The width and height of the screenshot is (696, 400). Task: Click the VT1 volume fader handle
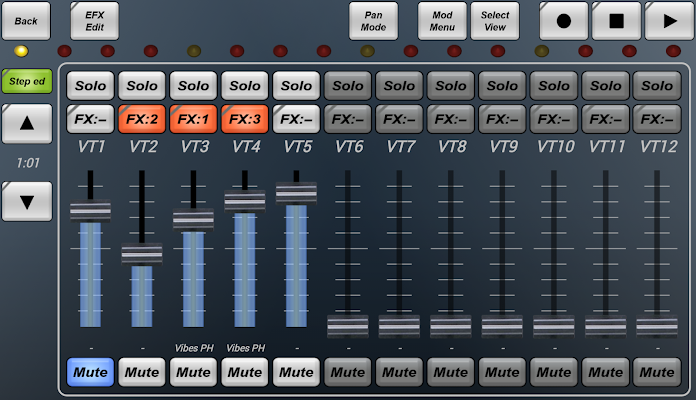[x=91, y=211]
